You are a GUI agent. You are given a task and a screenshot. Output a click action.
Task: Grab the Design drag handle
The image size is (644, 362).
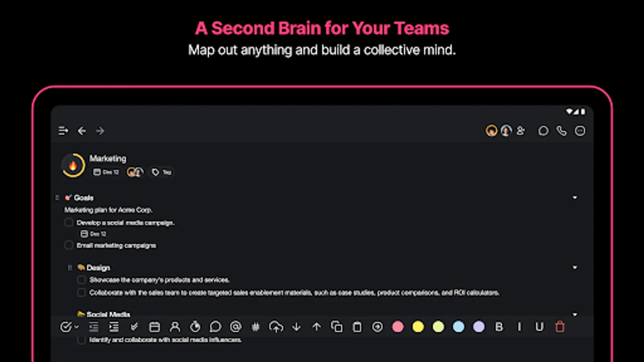[x=70, y=267]
